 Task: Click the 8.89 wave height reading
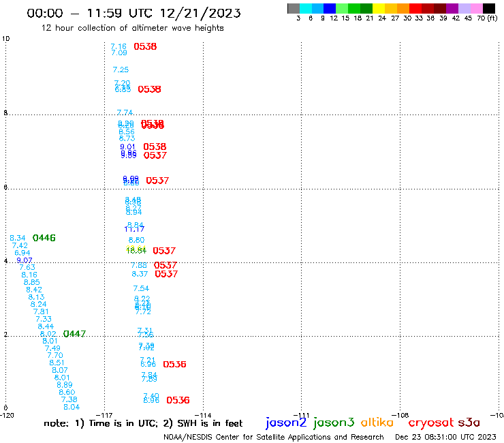[x=65, y=385]
